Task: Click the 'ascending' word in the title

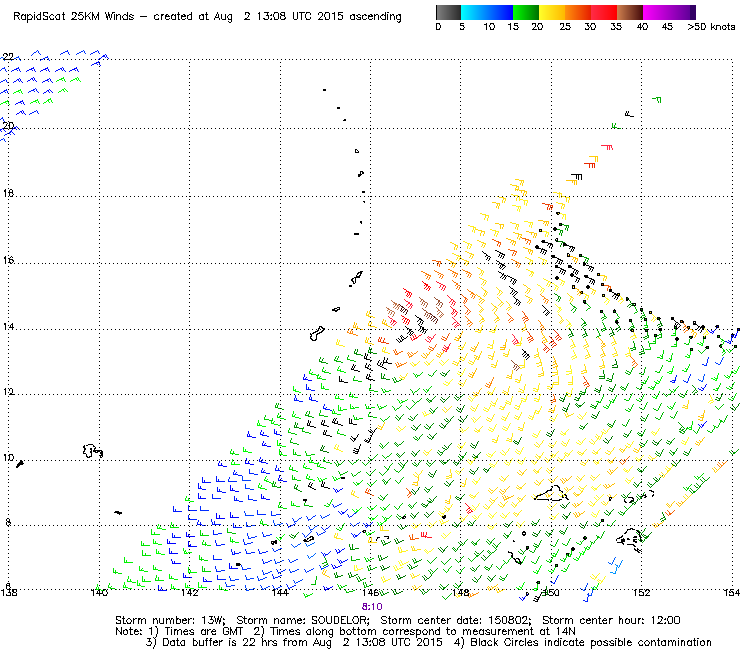Action: tap(375, 17)
